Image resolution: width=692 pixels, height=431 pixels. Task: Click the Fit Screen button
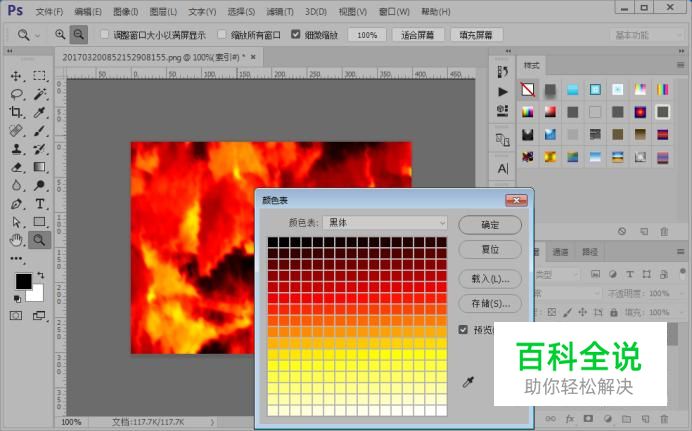pyautogui.click(x=417, y=35)
